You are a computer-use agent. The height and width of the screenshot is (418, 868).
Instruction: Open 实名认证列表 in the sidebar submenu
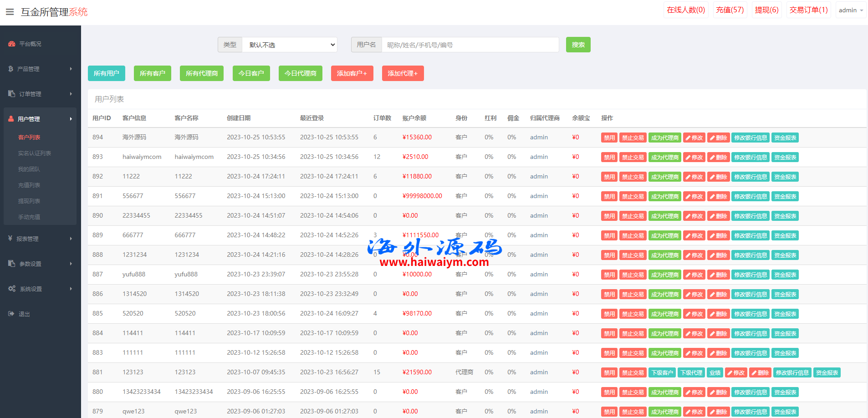35,153
